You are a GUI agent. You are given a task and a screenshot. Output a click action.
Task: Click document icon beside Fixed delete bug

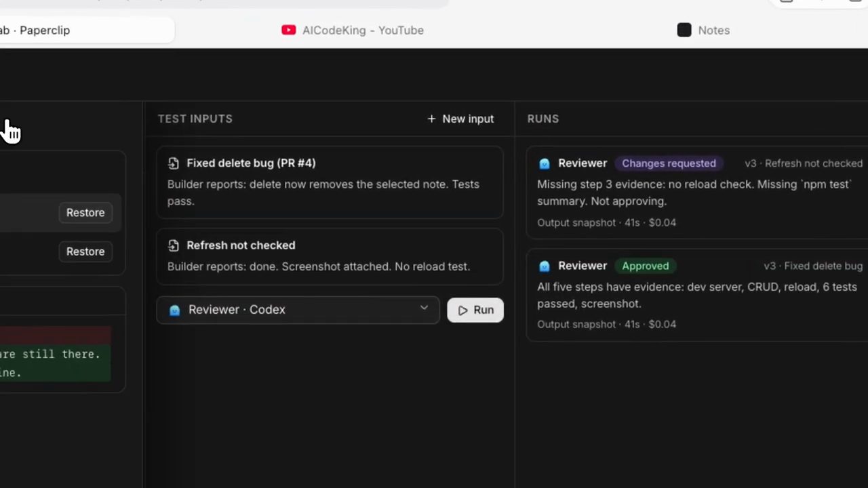tap(174, 163)
